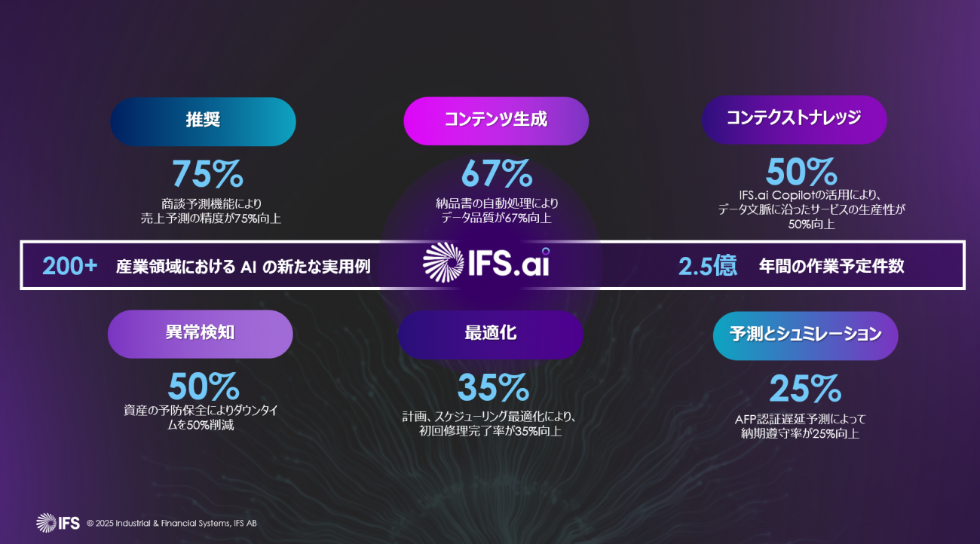Click the 75% figure under 推奨
This screenshot has width=980, height=544.
click(x=207, y=174)
